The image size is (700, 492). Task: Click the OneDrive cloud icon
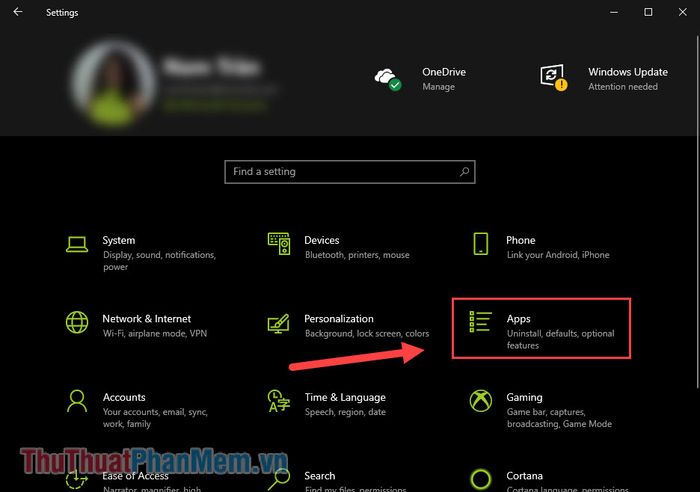[x=388, y=79]
